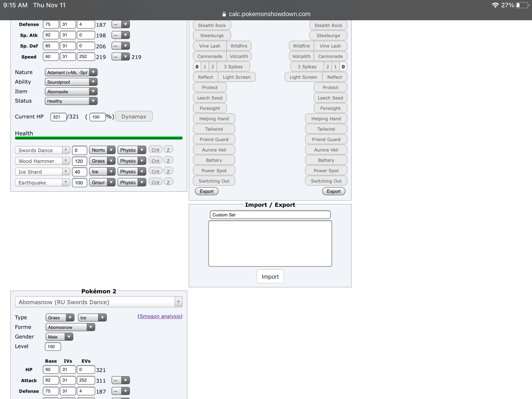Viewport: 532px width, 399px height.
Task: Open Pokémon 2 Gender dropdown Male
Action: point(59,337)
